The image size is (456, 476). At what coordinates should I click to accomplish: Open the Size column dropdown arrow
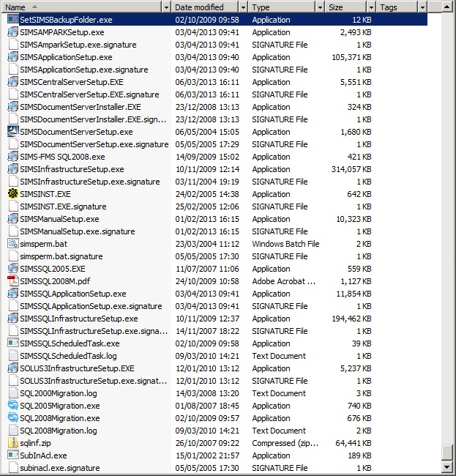click(372, 7)
